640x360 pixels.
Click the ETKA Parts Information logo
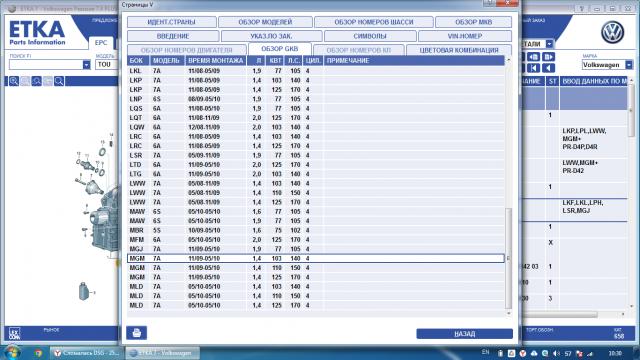[37, 33]
